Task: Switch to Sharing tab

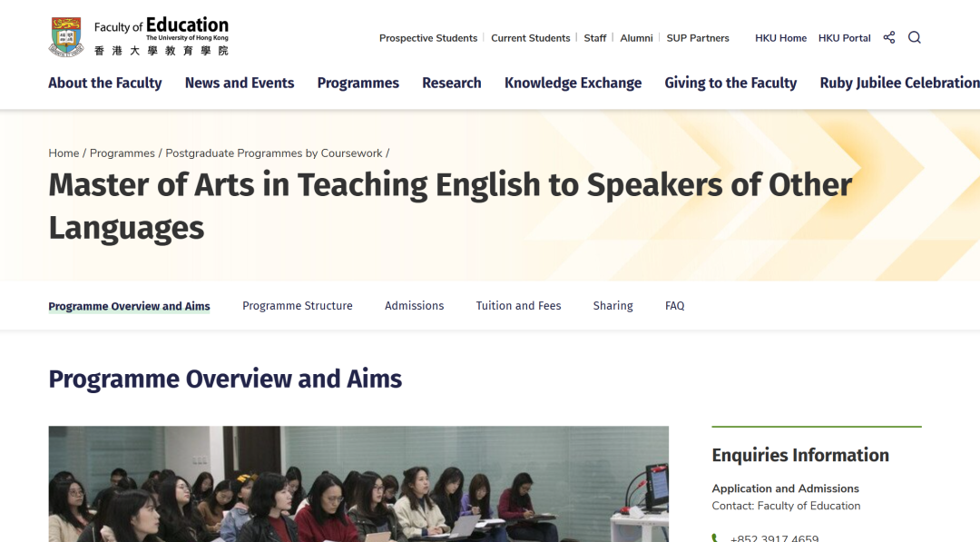Action: click(x=613, y=306)
